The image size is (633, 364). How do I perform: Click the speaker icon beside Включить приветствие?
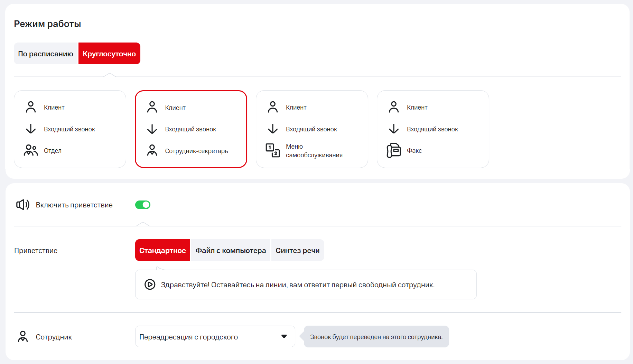23,205
